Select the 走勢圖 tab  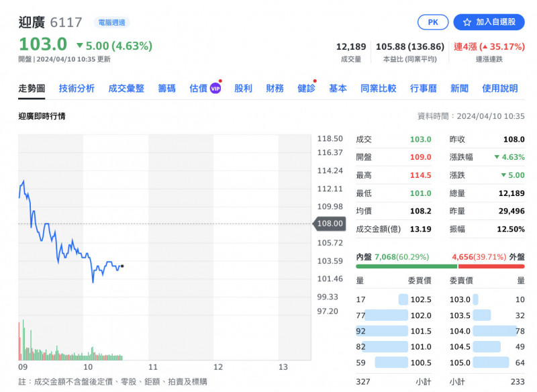point(32,89)
